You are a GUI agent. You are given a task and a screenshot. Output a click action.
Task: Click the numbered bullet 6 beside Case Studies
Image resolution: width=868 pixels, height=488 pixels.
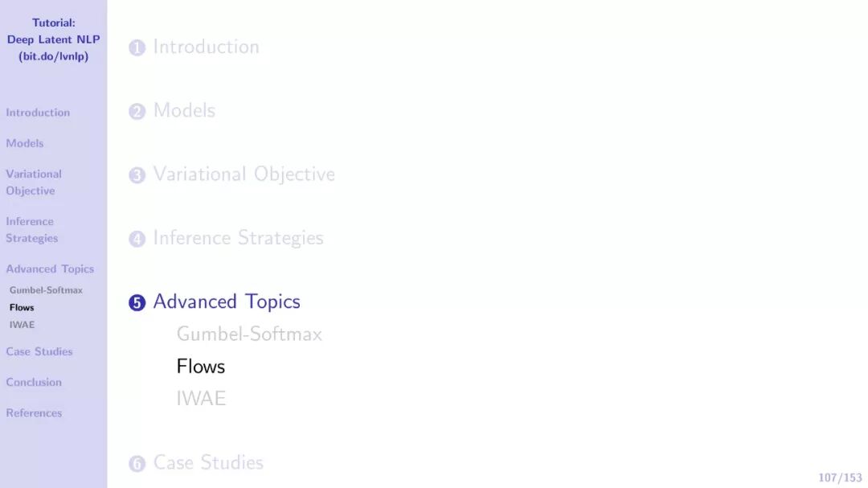coord(137,464)
